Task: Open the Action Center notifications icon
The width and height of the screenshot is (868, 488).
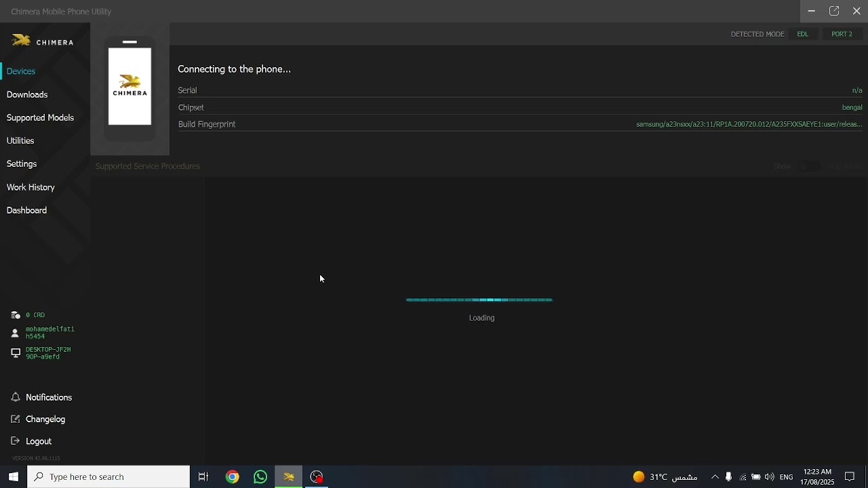Action: coord(850,477)
